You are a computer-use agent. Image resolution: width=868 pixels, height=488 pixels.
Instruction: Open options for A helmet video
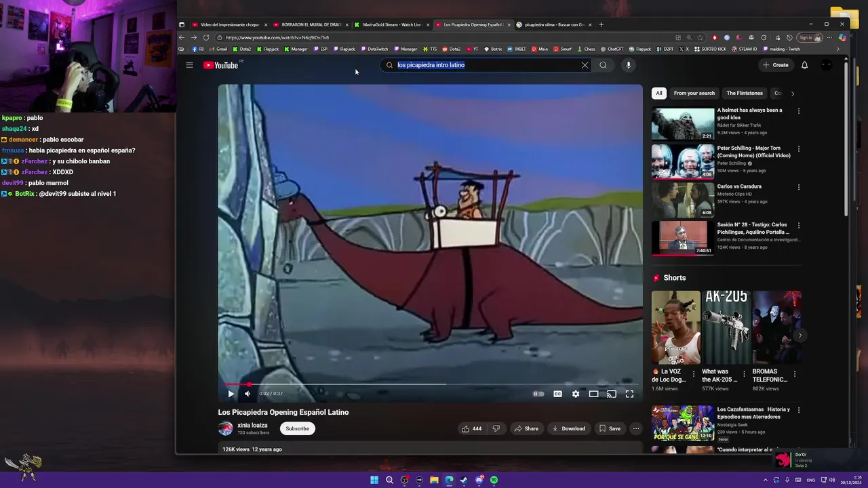pos(798,110)
